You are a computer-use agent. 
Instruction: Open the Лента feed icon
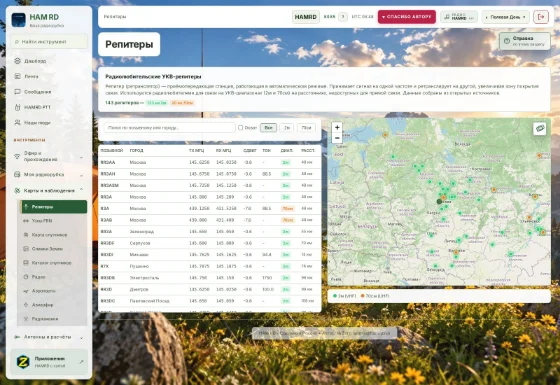tap(17, 76)
